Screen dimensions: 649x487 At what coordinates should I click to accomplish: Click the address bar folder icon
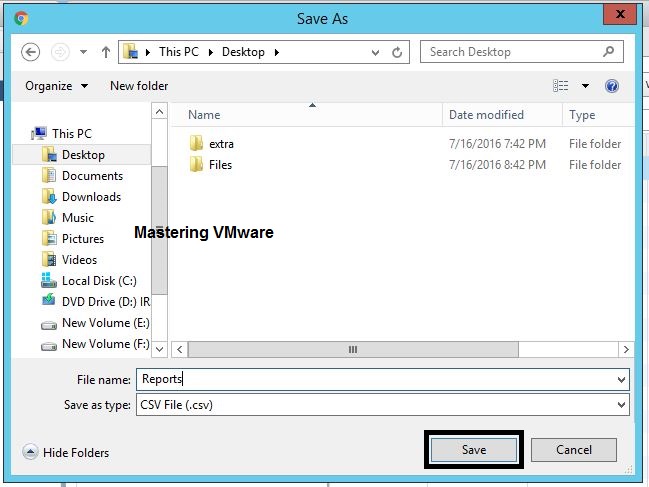pyautogui.click(x=131, y=52)
